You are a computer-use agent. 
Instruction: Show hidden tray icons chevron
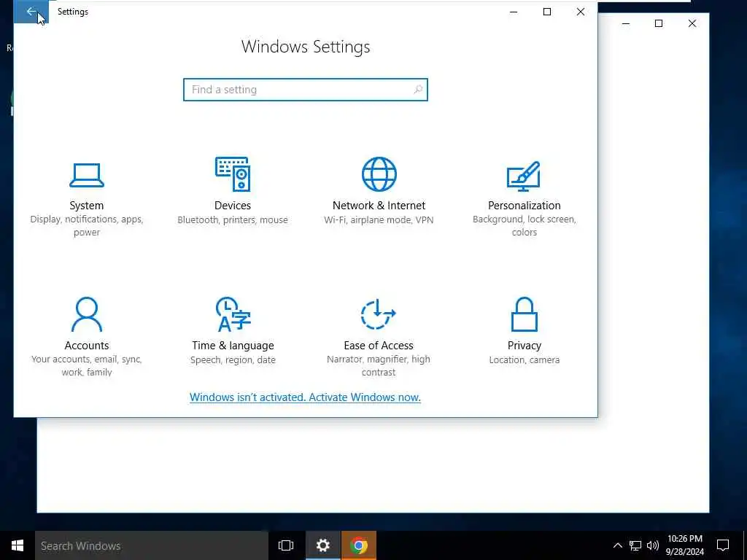pos(617,545)
